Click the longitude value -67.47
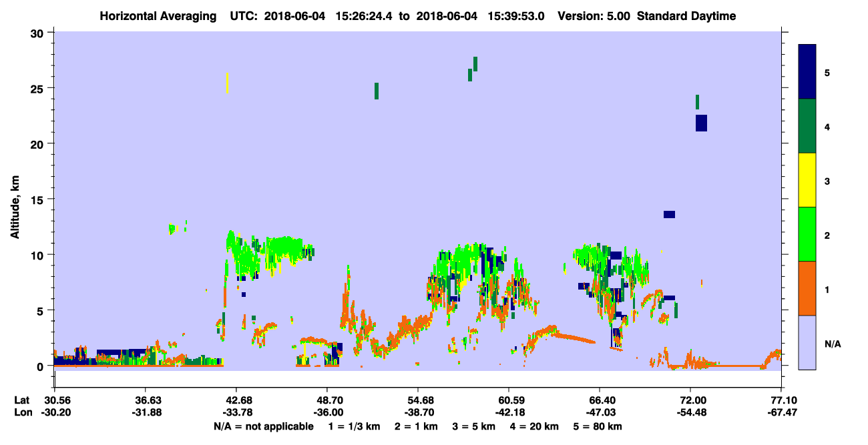 click(x=782, y=413)
